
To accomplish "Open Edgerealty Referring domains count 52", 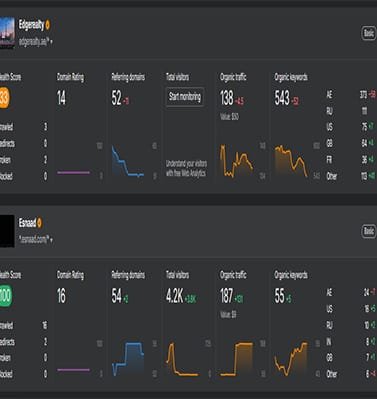I will 116,98.
